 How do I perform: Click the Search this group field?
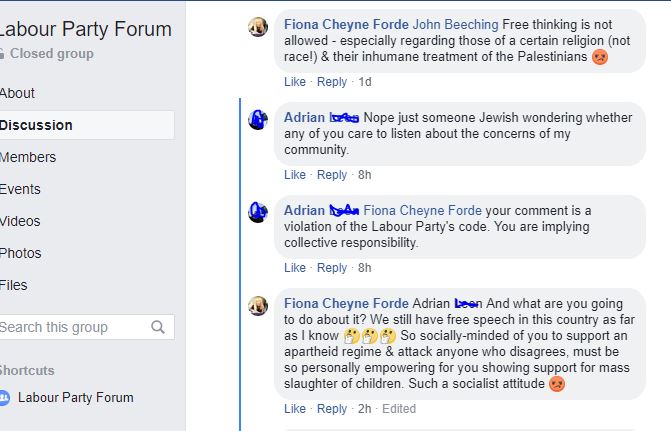click(70, 327)
